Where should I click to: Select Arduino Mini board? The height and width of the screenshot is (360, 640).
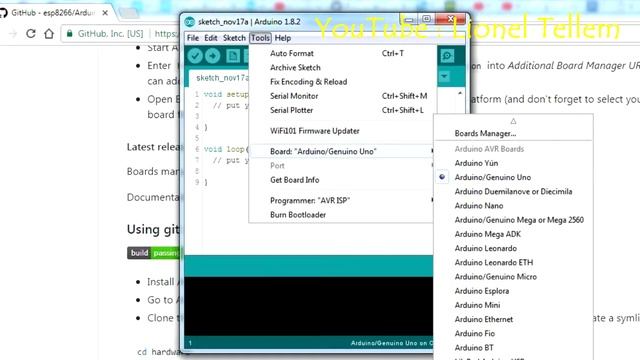click(x=513, y=305)
